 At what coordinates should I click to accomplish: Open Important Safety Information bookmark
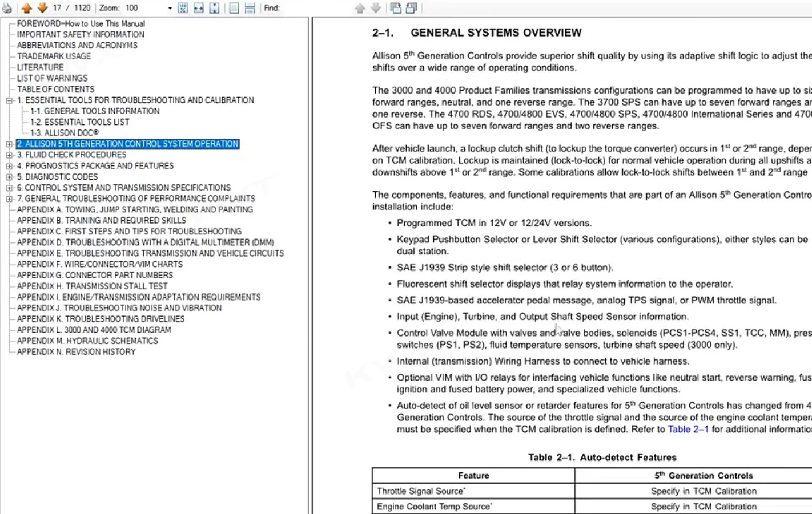[x=81, y=34]
